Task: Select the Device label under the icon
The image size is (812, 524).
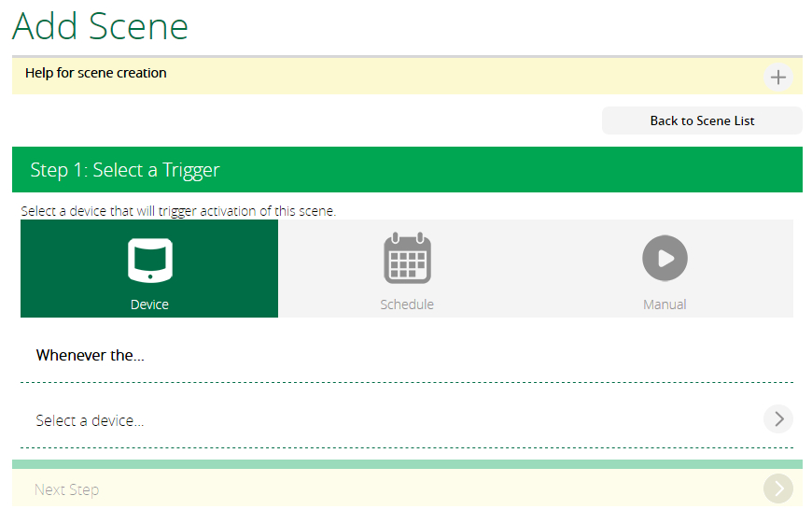Action: click(x=149, y=304)
